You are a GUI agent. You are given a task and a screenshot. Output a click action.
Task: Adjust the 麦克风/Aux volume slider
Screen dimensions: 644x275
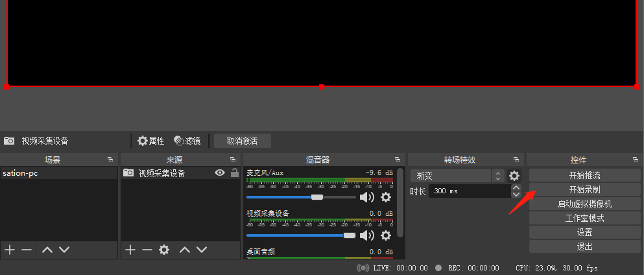[x=301, y=197]
